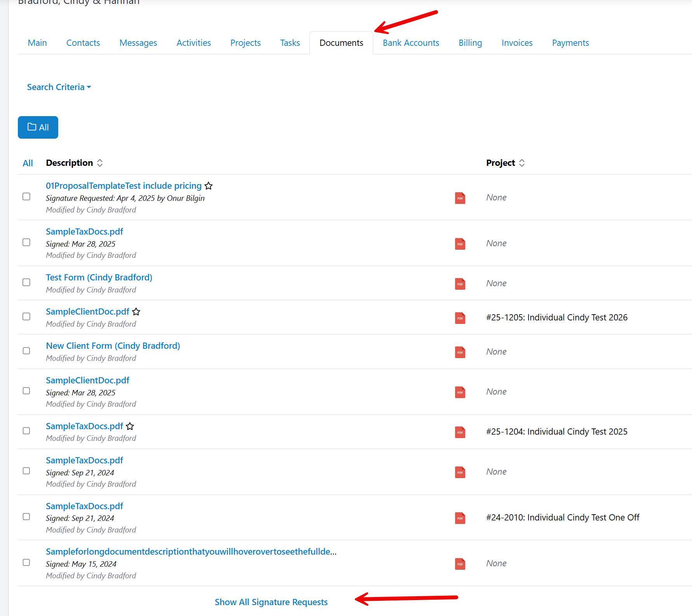Click the star icon beside 01ProposalTemplateTest include pricing
The image size is (692, 616).
[209, 186]
